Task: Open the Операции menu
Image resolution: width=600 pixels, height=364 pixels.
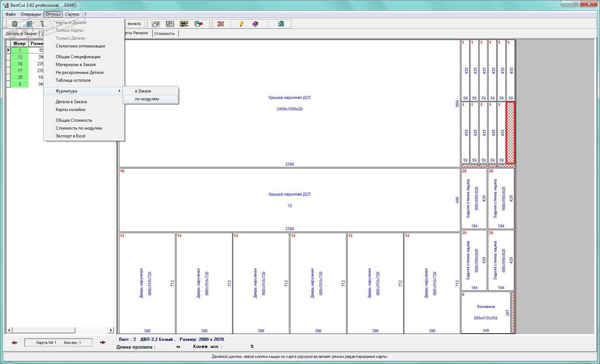Action: (31, 14)
